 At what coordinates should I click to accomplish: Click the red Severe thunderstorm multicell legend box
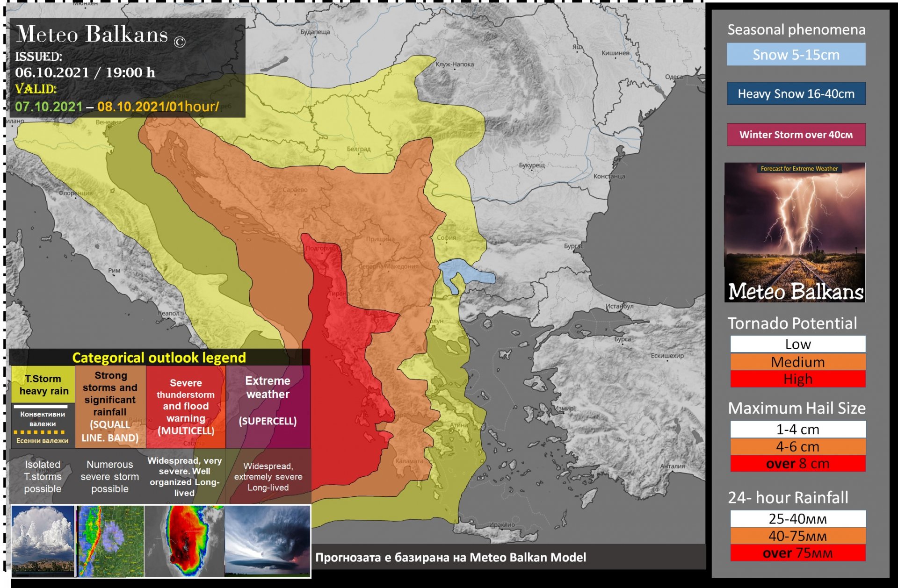186,407
